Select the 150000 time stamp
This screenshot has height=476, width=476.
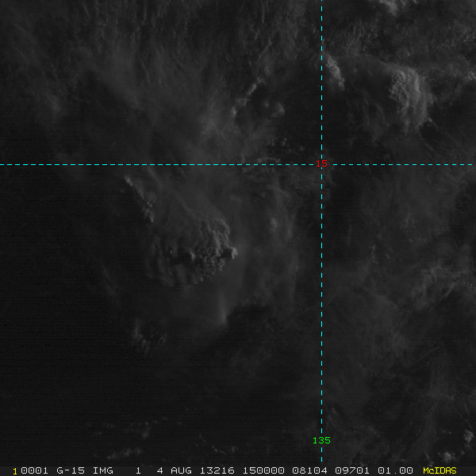pyautogui.click(x=263, y=470)
